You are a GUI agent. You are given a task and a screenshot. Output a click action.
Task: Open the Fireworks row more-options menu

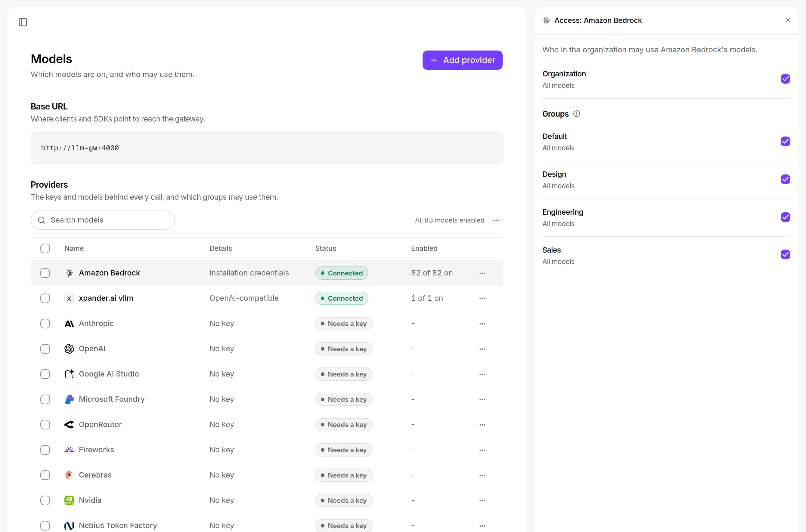pyautogui.click(x=482, y=450)
